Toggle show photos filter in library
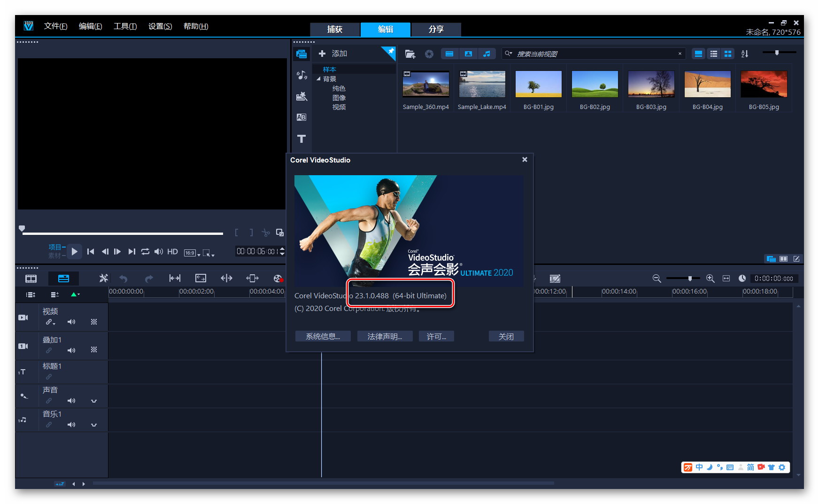The image size is (819, 504). (468, 54)
